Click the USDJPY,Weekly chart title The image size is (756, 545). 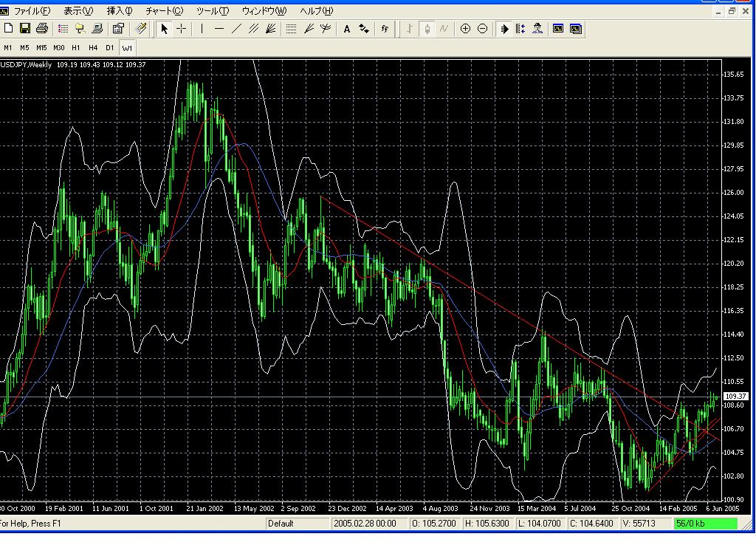[26, 65]
